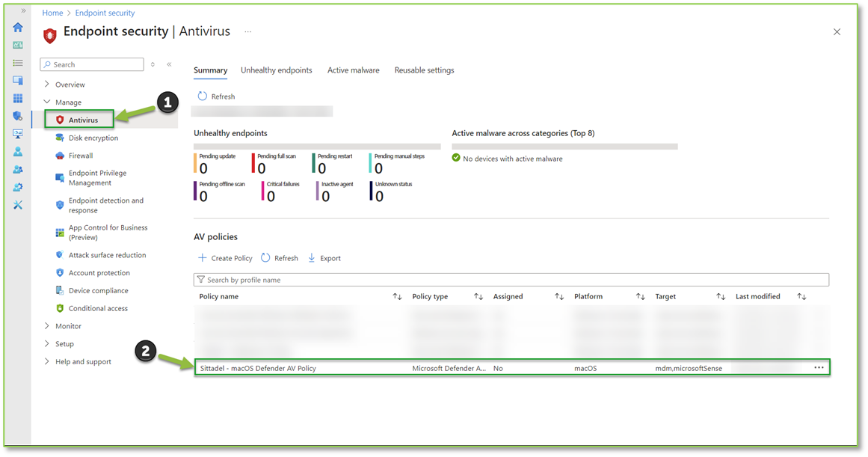Click Export above the policy list
This screenshot has height=457, width=868.
click(x=324, y=257)
